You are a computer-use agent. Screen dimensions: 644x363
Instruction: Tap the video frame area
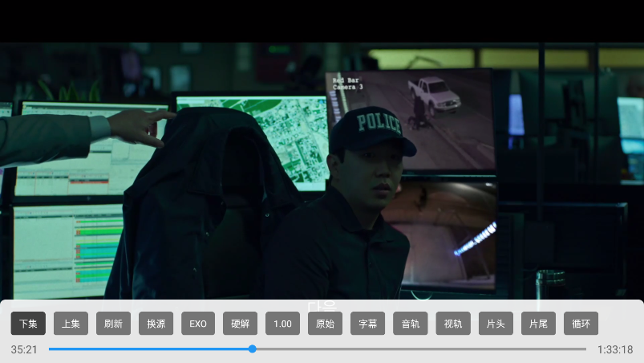pos(322,170)
